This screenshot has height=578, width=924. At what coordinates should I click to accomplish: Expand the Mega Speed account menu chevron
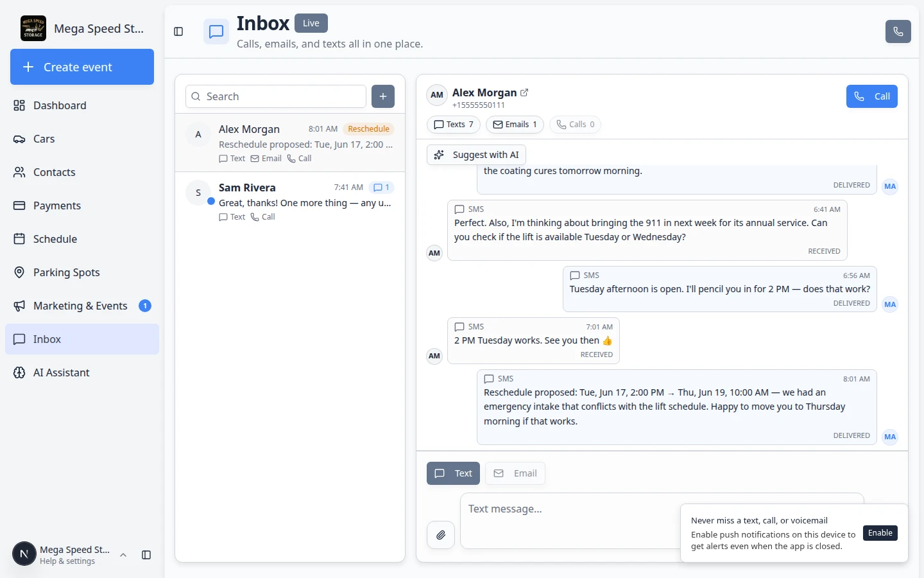123,555
